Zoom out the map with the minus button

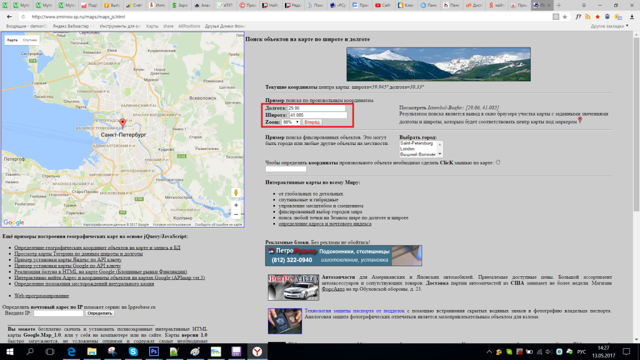click(236, 215)
